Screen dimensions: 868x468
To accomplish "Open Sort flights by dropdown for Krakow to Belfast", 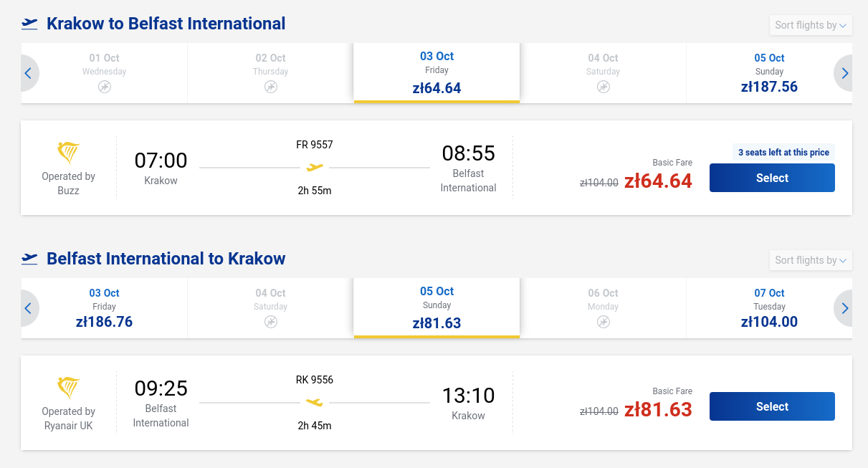I will [x=811, y=25].
